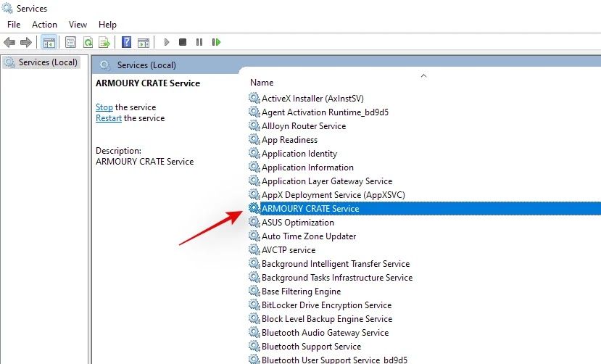The image size is (601, 364).
Task: Click gear icon beside Bluetooth Support Service
Action: point(254,347)
